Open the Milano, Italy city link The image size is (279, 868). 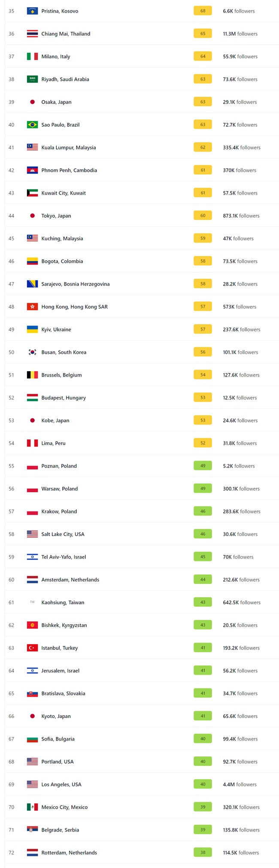pyautogui.click(x=56, y=56)
